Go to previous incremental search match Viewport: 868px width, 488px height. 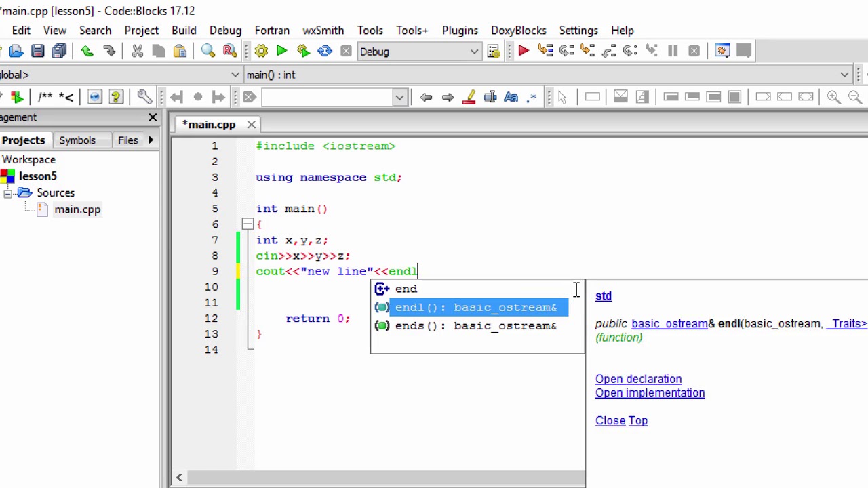(x=426, y=97)
